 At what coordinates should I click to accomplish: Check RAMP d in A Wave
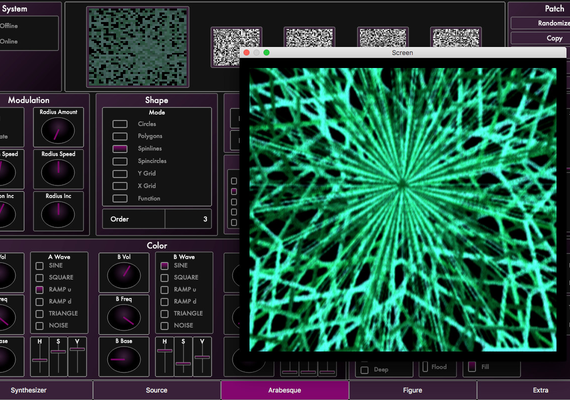pyautogui.click(x=40, y=302)
